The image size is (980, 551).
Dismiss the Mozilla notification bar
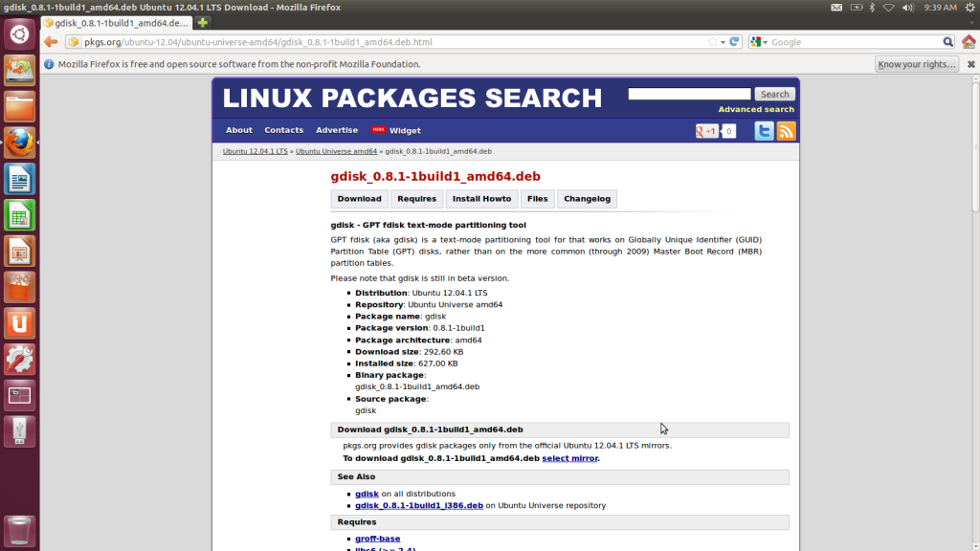point(970,64)
